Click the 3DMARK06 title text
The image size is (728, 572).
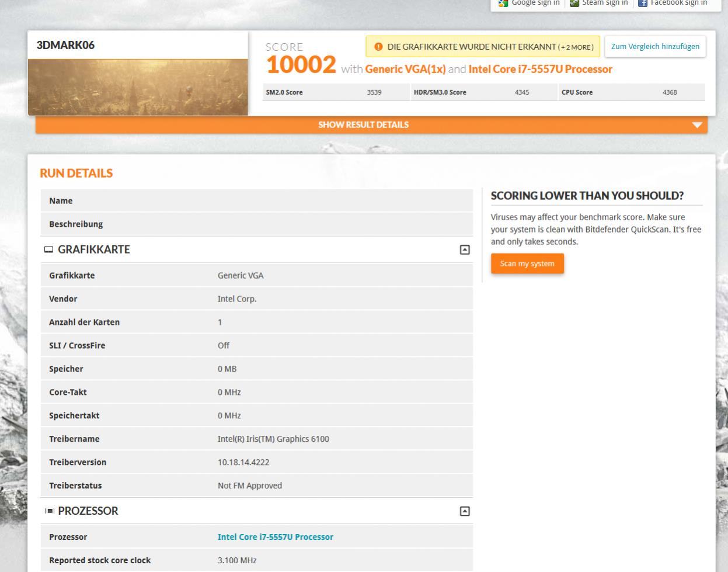click(65, 45)
